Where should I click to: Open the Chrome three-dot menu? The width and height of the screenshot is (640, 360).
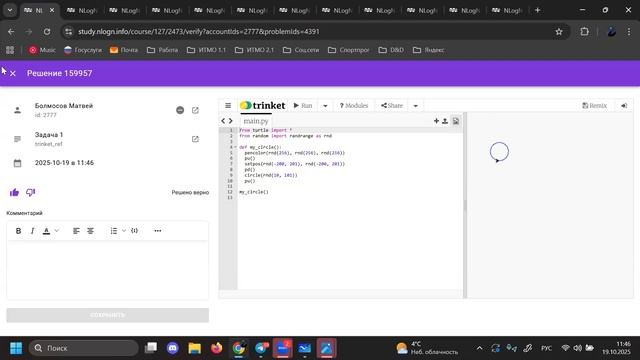pos(629,31)
